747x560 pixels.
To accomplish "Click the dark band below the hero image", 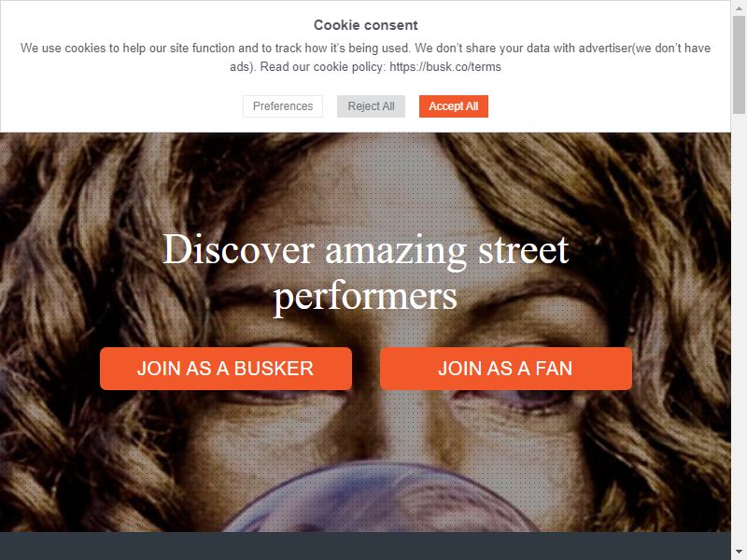I will tap(365, 546).
